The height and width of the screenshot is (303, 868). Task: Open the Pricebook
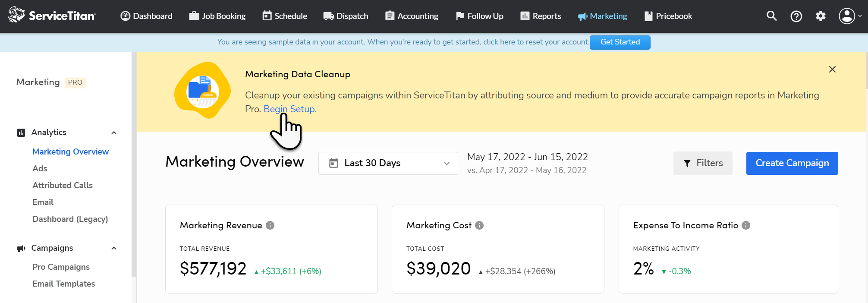pos(668,16)
